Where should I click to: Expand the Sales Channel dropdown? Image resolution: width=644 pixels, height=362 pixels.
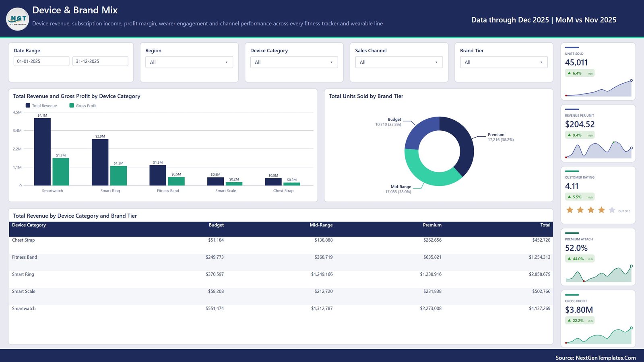pyautogui.click(x=399, y=62)
